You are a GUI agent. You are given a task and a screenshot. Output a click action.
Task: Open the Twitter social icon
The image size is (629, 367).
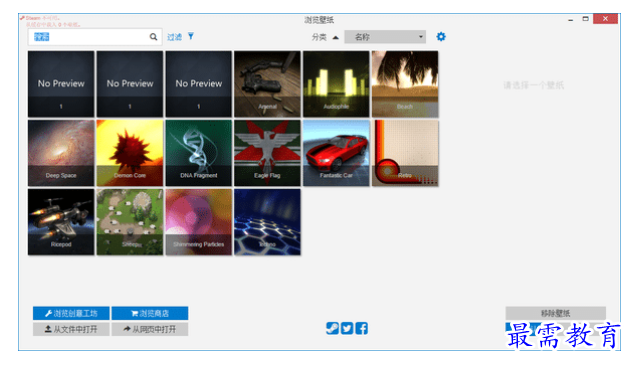point(347,328)
